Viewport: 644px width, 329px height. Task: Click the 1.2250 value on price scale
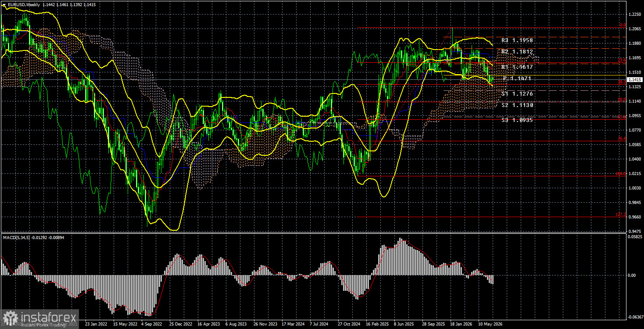tap(634, 14)
